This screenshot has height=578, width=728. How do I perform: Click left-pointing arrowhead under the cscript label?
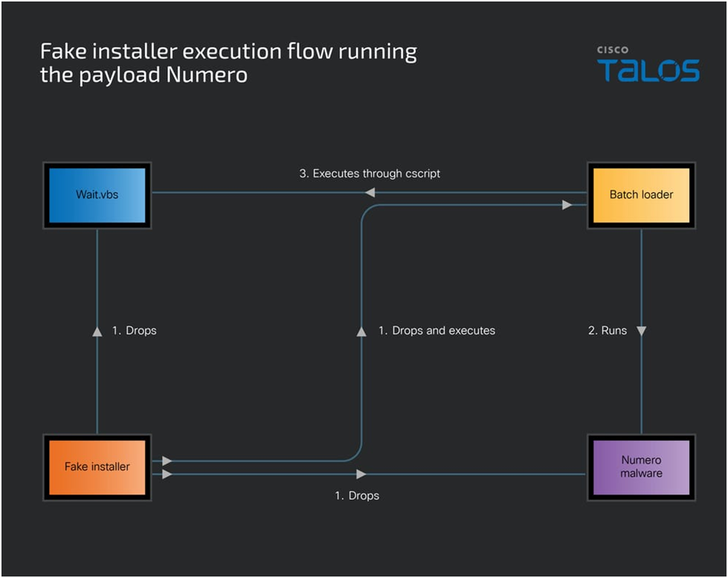[x=370, y=193]
